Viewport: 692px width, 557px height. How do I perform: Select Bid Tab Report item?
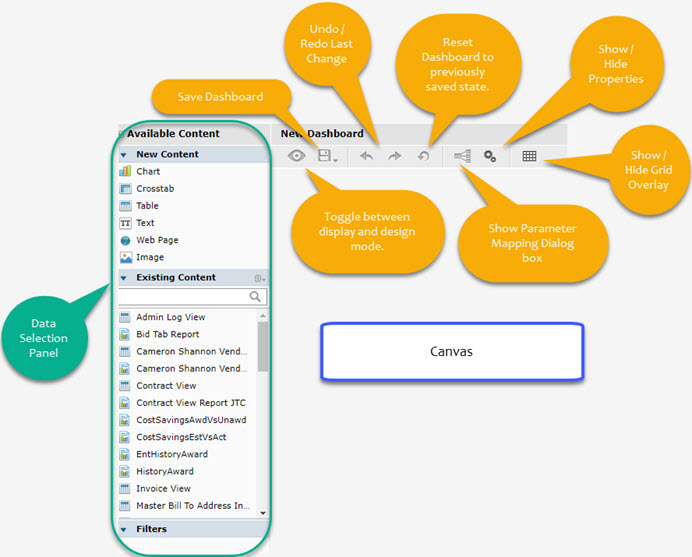tap(168, 334)
